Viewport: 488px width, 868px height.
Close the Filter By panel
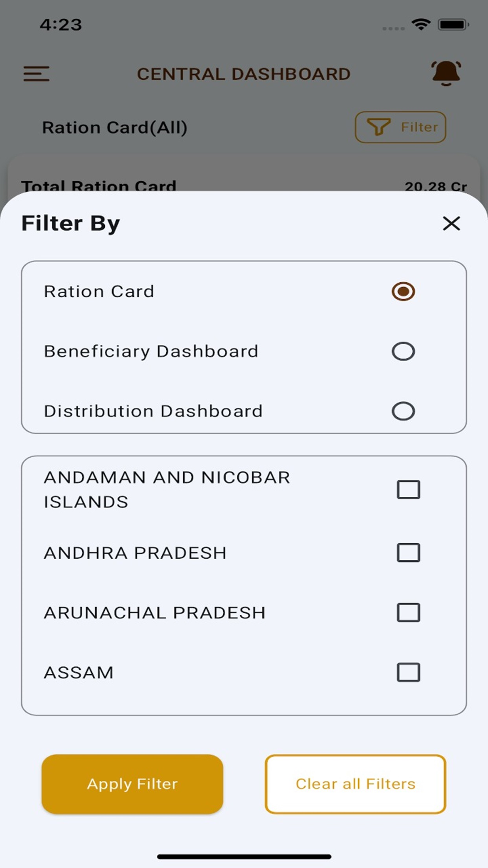coord(451,223)
